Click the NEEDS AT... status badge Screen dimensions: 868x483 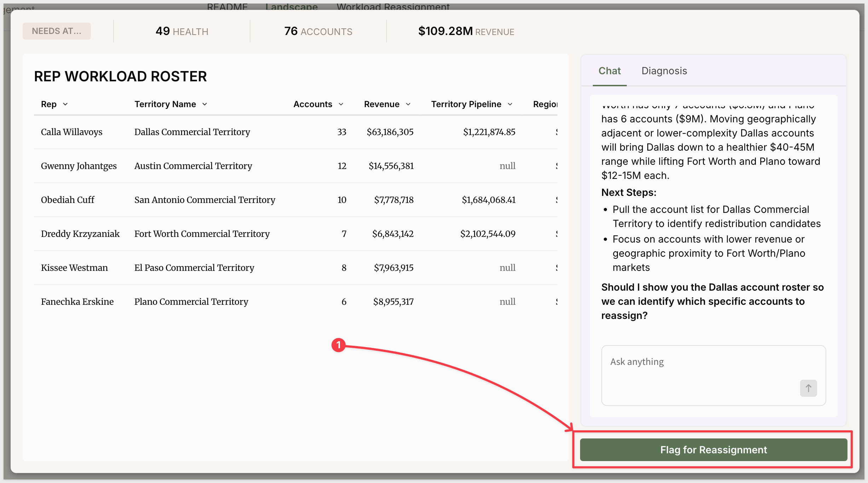click(x=57, y=31)
